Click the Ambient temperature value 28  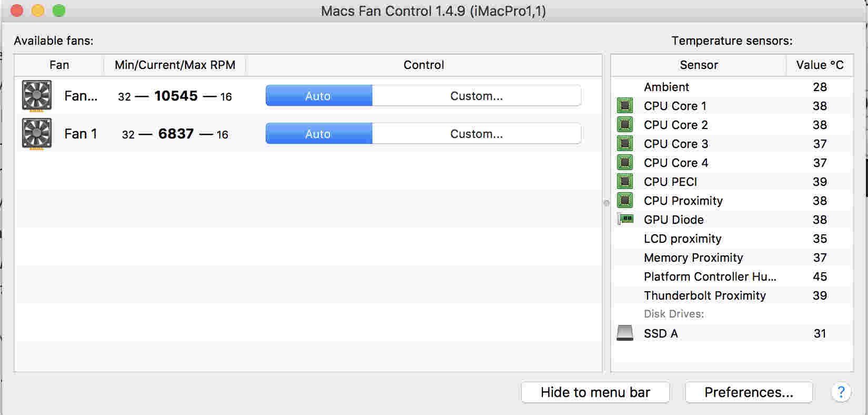point(820,87)
